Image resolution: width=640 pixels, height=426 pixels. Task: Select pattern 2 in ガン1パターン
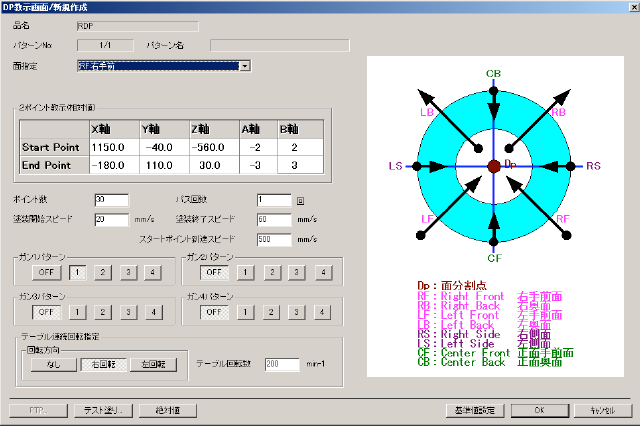point(103,272)
